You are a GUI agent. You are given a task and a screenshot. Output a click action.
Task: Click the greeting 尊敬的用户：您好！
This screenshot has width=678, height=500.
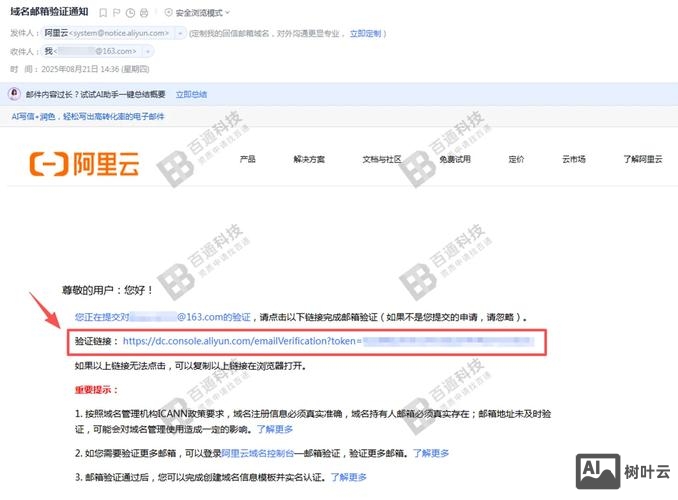point(107,290)
